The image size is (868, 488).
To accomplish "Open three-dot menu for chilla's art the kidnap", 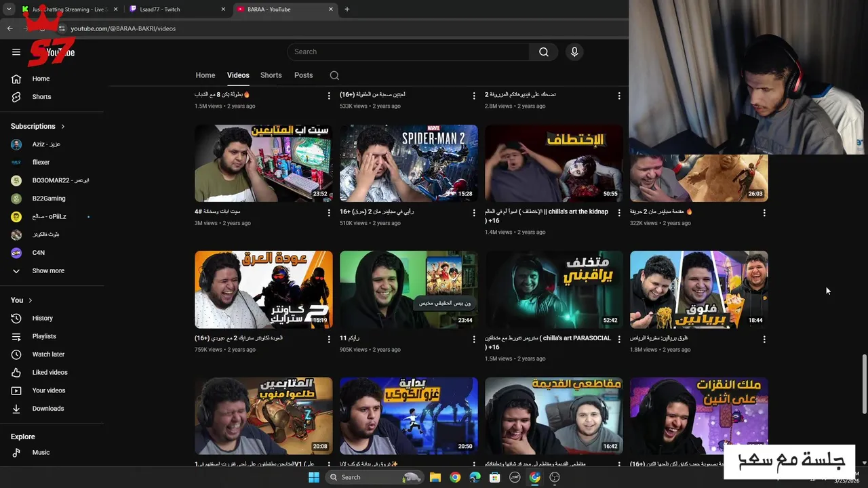I will coord(619,213).
